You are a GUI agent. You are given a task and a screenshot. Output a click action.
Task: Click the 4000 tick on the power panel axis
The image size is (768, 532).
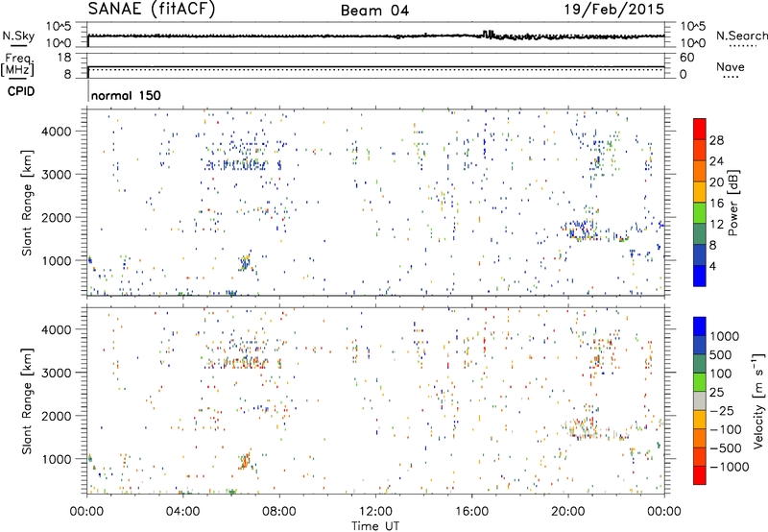pyautogui.click(x=56, y=132)
